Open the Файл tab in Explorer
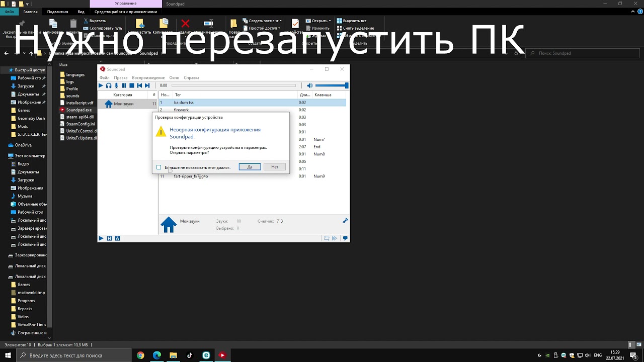The width and height of the screenshot is (644, 362). point(10,12)
